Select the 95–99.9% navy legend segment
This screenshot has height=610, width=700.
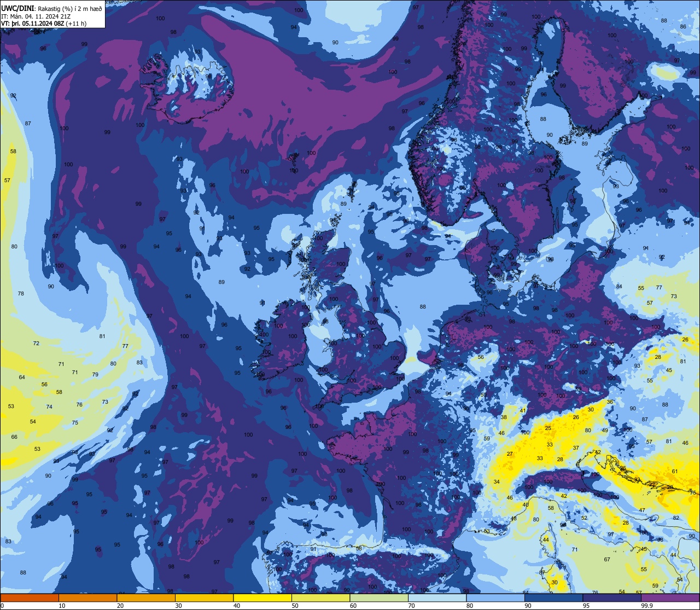[612, 597]
